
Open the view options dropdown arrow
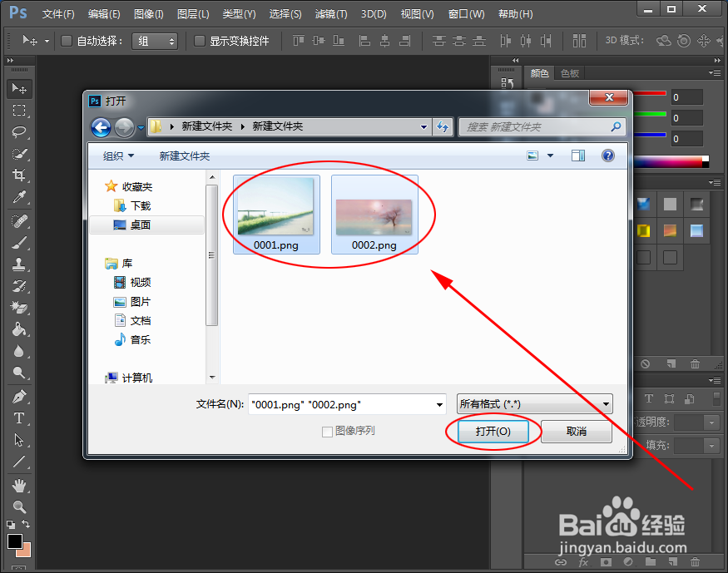click(x=550, y=156)
